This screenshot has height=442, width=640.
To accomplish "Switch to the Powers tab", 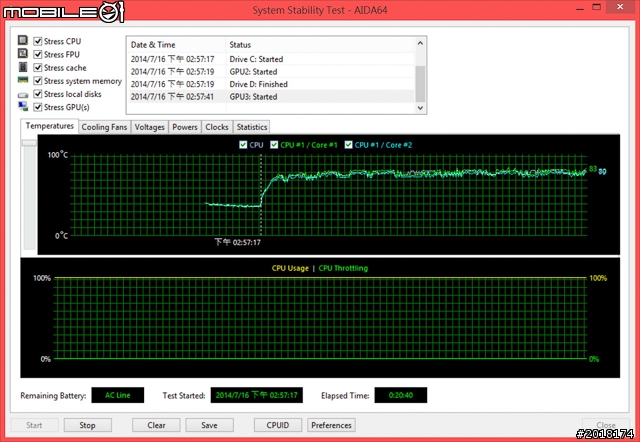I will pos(185,127).
